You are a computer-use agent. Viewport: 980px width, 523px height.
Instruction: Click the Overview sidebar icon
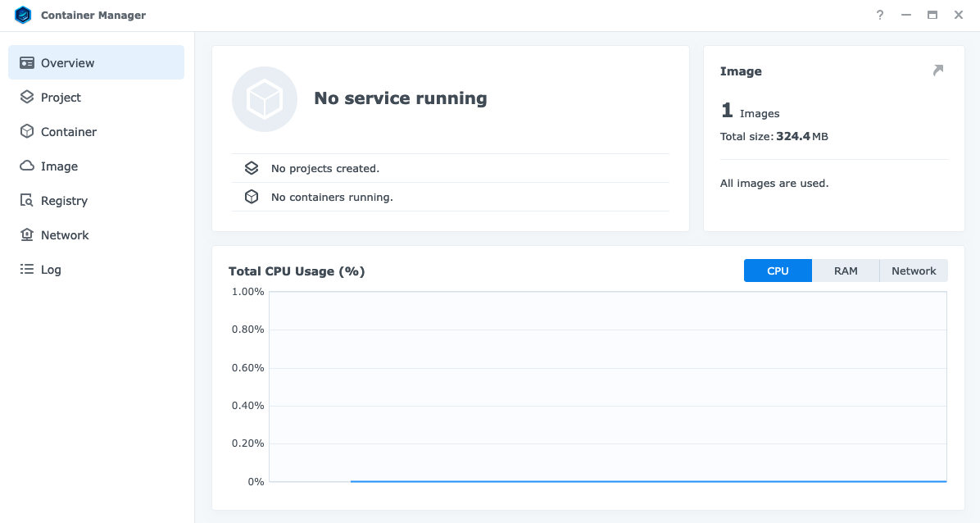[27, 63]
